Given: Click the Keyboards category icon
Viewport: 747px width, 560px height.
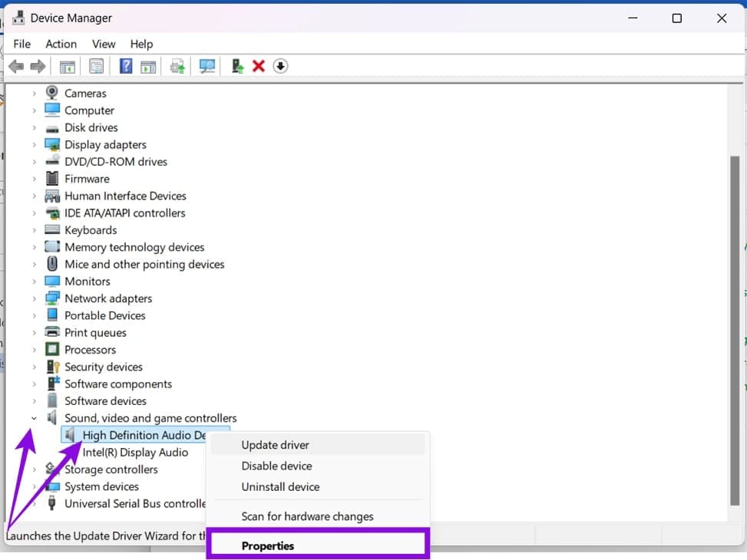Looking at the screenshot, I should pos(52,229).
